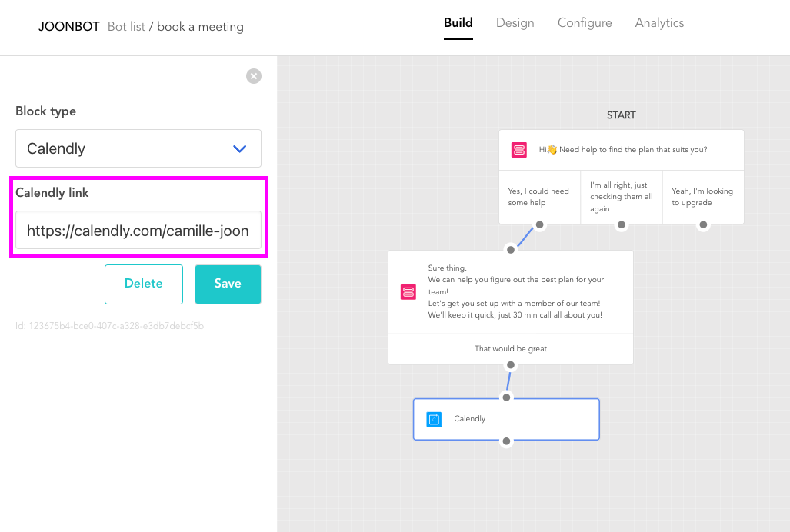Select the 'Sure thing' message text
Screen dimensions: 790x532
(515, 291)
